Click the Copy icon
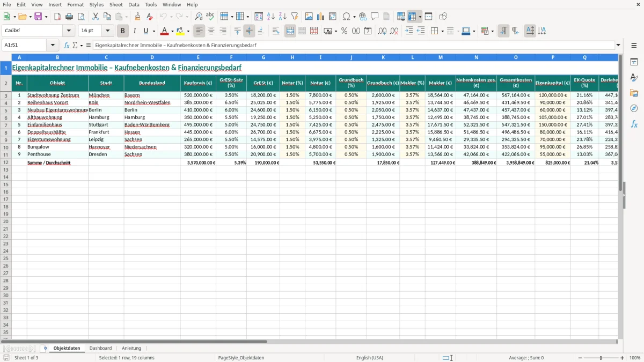 [x=107, y=17]
